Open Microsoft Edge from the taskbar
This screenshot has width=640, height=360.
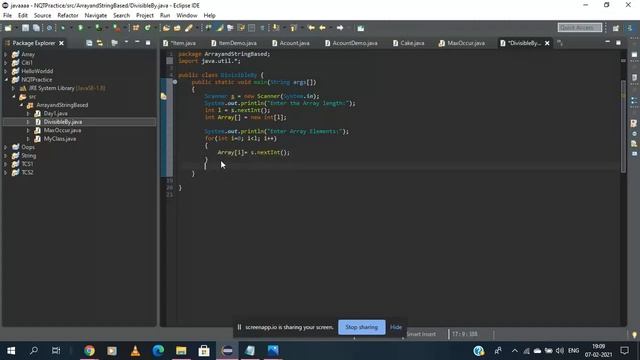click(158, 351)
